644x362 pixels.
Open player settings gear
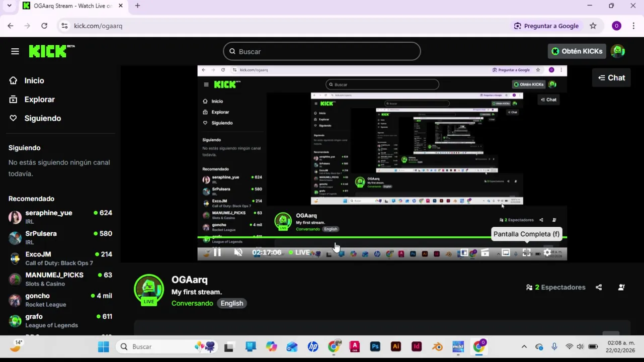tap(547, 253)
